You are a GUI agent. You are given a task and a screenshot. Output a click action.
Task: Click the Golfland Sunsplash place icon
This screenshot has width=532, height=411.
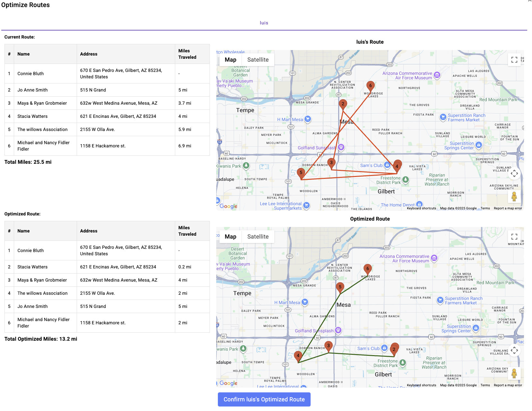(x=340, y=147)
